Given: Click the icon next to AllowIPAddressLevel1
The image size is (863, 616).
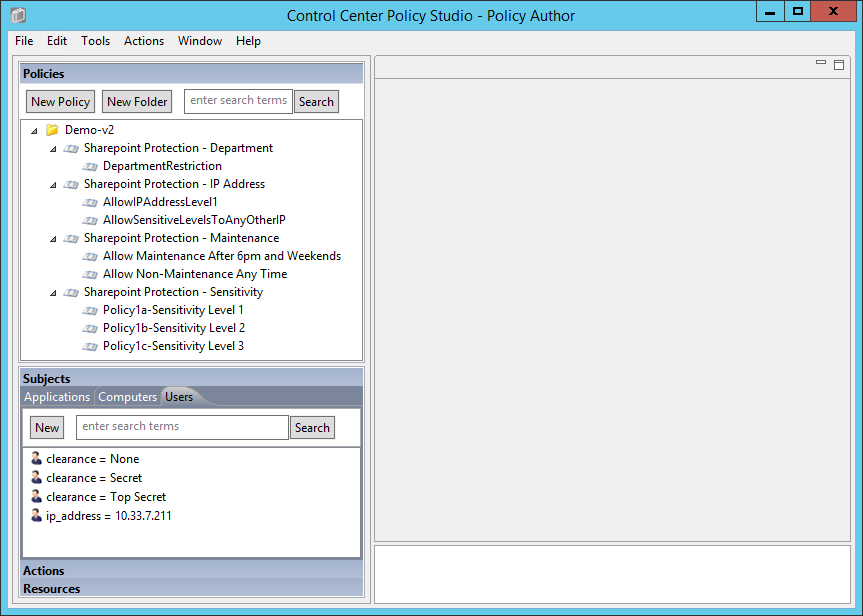Looking at the screenshot, I should (x=90, y=203).
